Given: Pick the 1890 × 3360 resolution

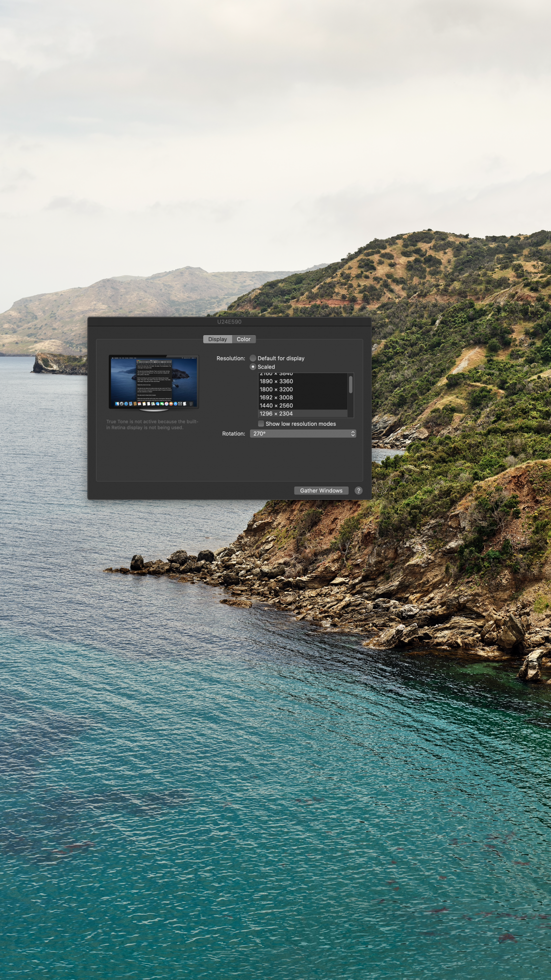Looking at the screenshot, I should (x=303, y=381).
